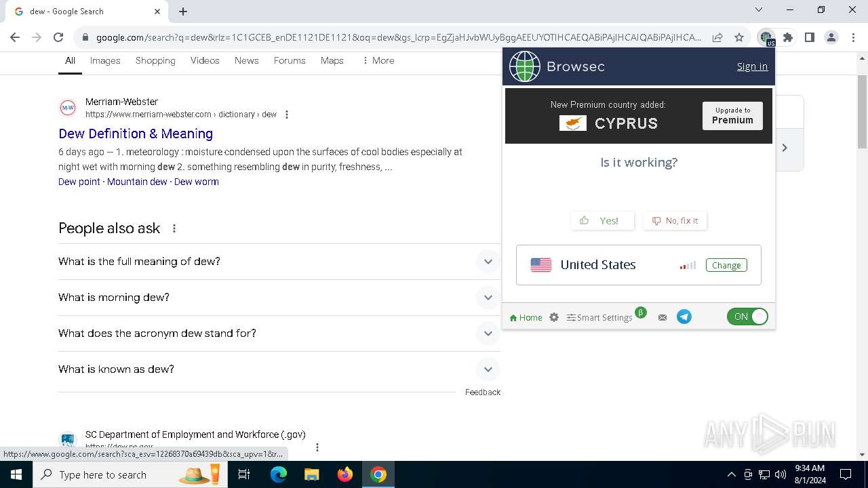Click right arrow chevron beside popup

click(785, 147)
